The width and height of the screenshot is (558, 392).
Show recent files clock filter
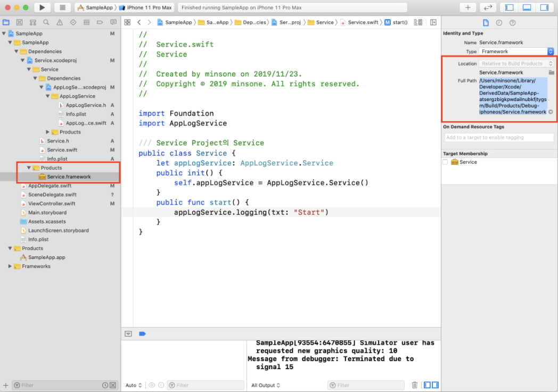click(105, 385)
